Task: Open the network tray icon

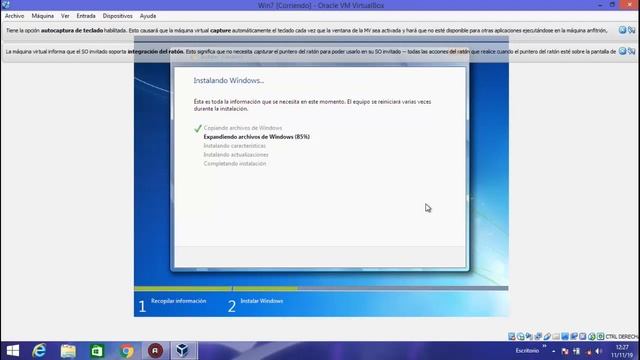Action: pos(589,351)
